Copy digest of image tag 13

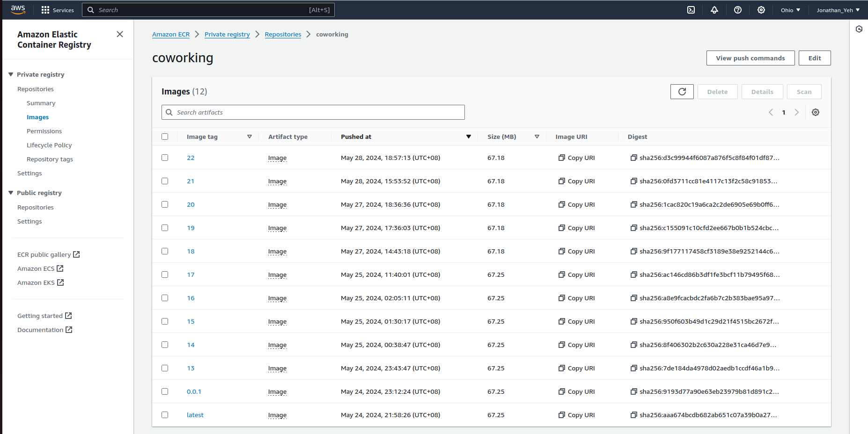tap(634, 368)
